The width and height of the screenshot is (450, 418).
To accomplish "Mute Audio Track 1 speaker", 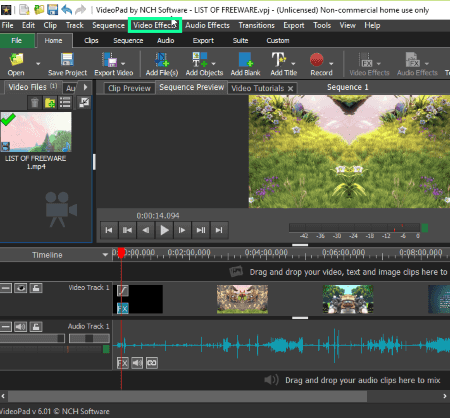I will [x=21, y=327].
